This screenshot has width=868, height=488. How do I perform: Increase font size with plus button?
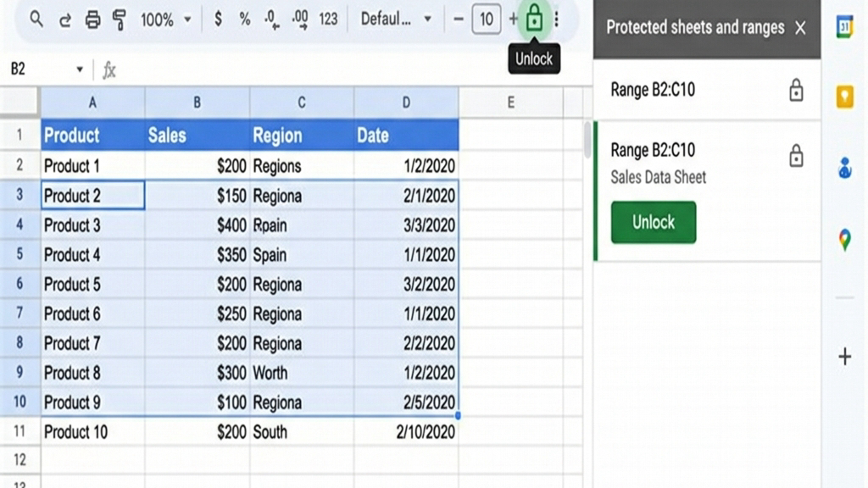pyautogui.click(x=513, y=20)
